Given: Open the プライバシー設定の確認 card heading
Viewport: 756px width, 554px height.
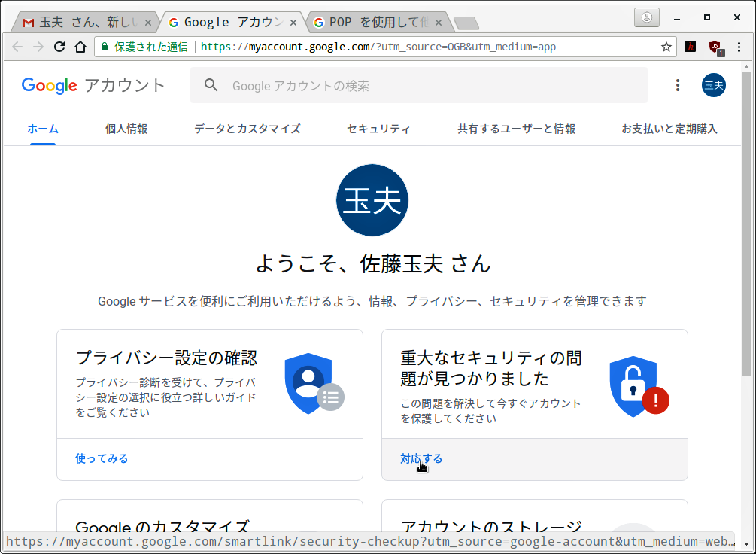Looking at the screenshot, I should tap(167, 358).
